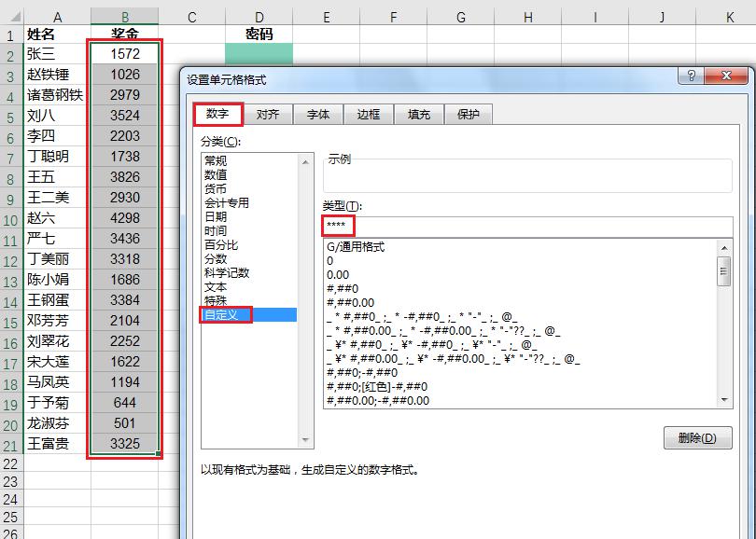Select format #,##0.00;-#,##0.00
This screenshot has width=756, height=539.
coord(378,401)
